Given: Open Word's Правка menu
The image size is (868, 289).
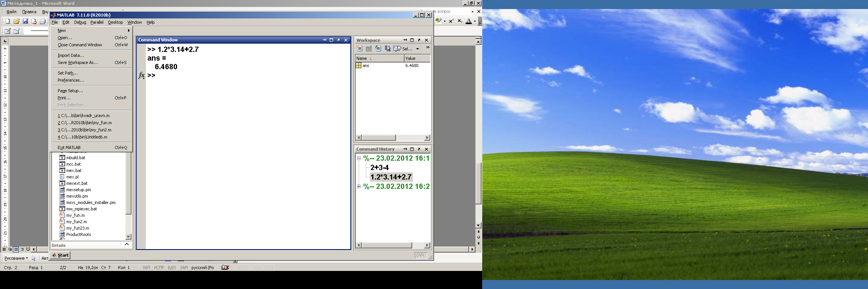Looking at the screenshot, I should coord(29,12).
